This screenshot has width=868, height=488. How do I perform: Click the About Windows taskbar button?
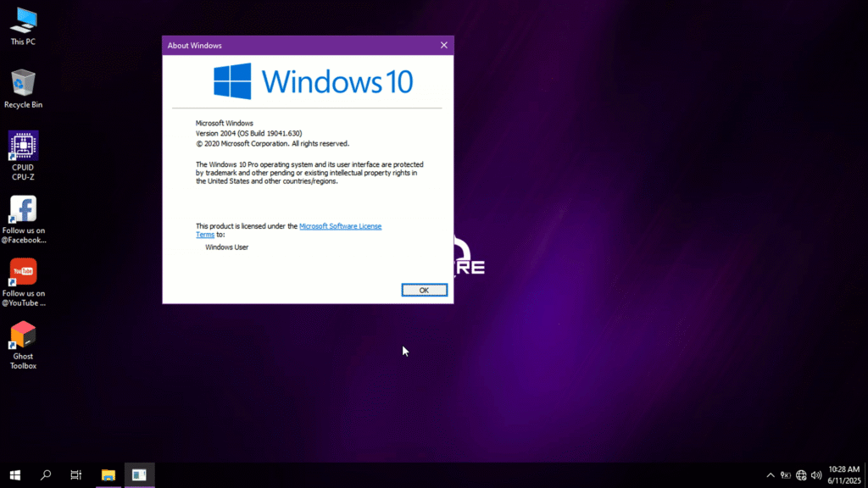(x=139, y=474)
